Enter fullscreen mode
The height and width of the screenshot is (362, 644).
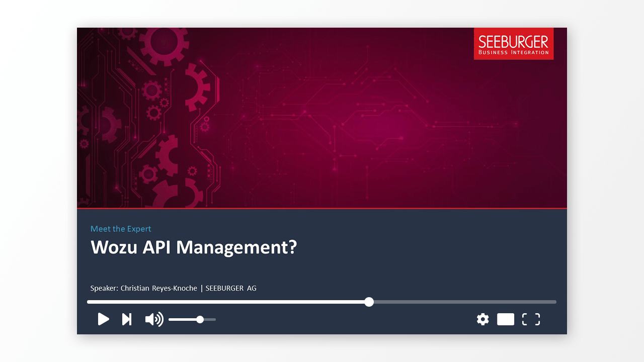531,319
